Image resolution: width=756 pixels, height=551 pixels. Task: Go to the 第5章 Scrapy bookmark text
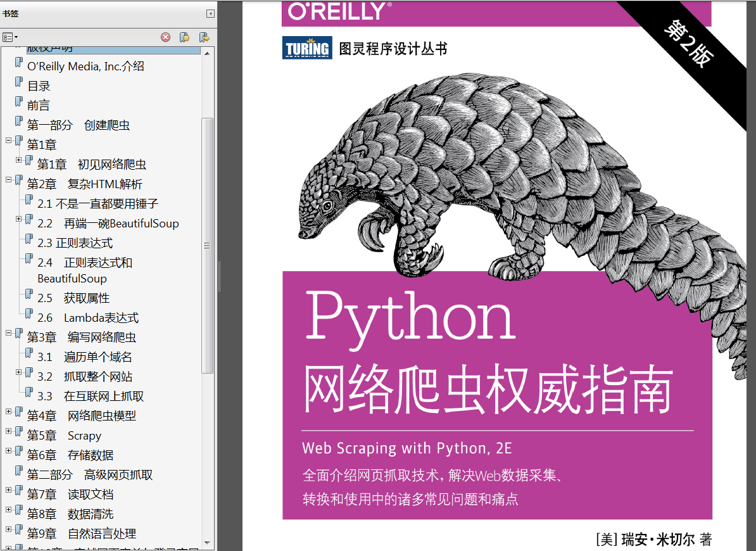coord(64,436)
